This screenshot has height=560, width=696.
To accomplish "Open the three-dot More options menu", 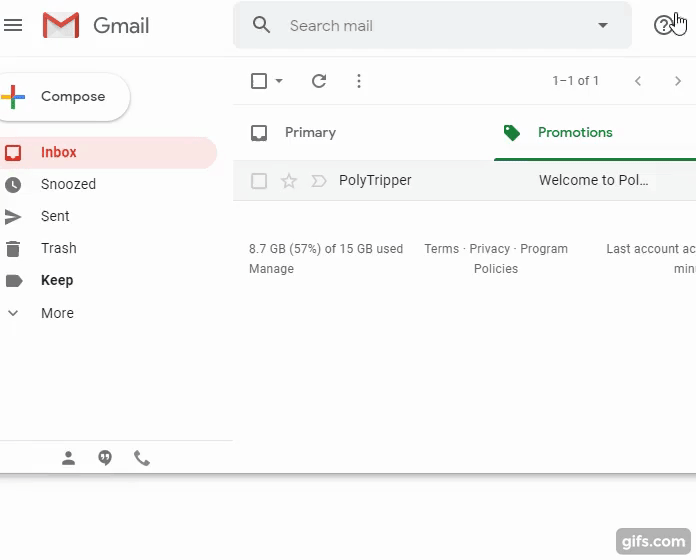I will pos(359,81).
